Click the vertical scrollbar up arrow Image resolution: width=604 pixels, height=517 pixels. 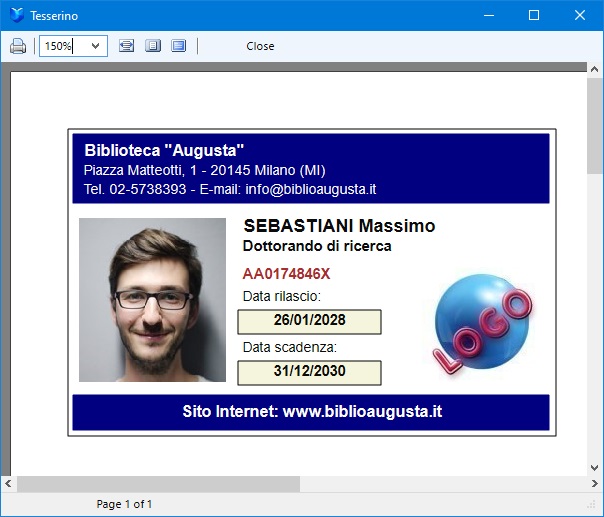click(594, 69)
